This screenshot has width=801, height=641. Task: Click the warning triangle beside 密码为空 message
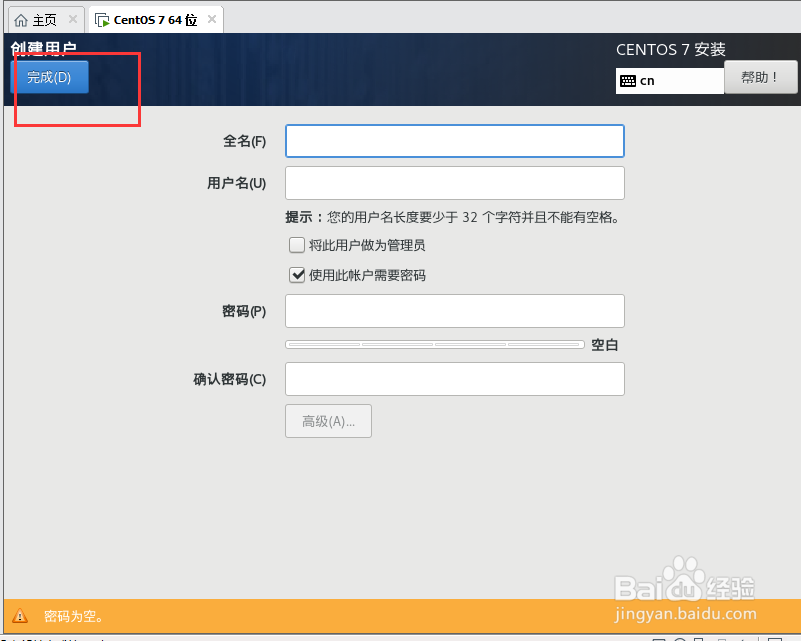click(x=21, y=616)
